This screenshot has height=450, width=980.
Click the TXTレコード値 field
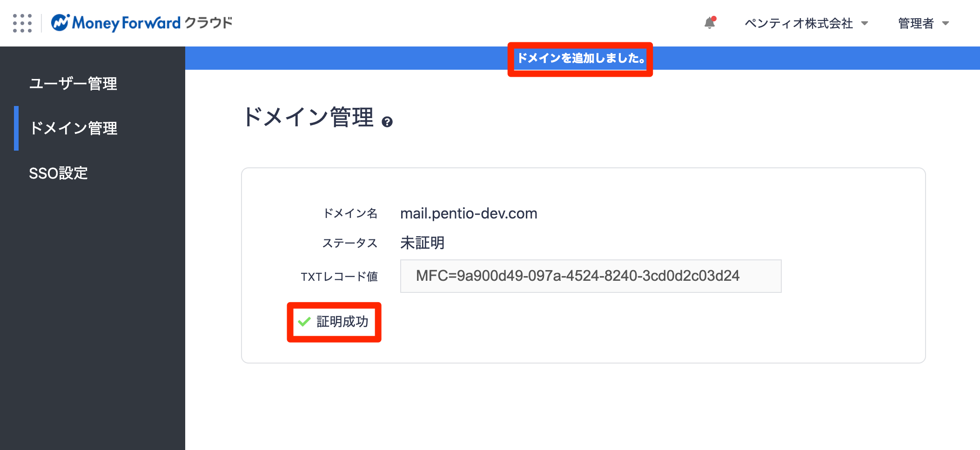591,276
